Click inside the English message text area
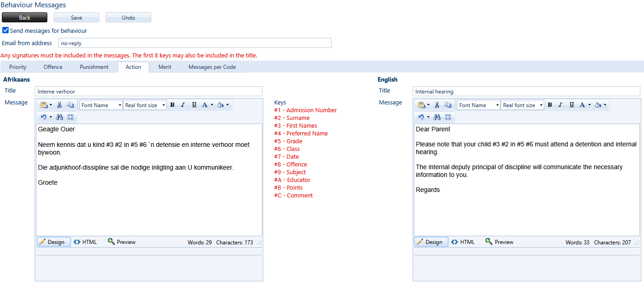Screen dimensions: 644x285 pos(527,180)
